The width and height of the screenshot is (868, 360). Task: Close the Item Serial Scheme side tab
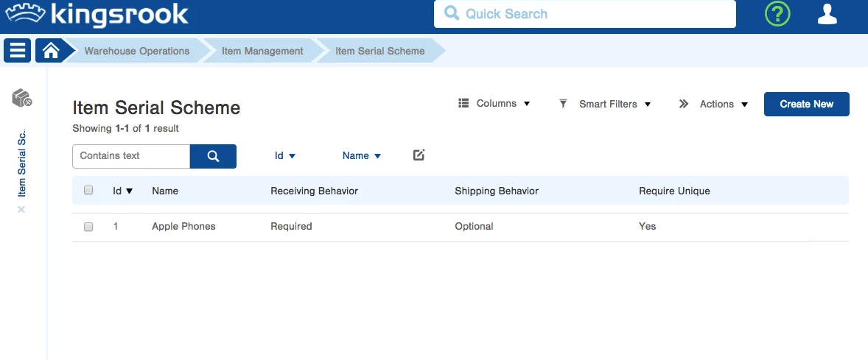[21, 209]
